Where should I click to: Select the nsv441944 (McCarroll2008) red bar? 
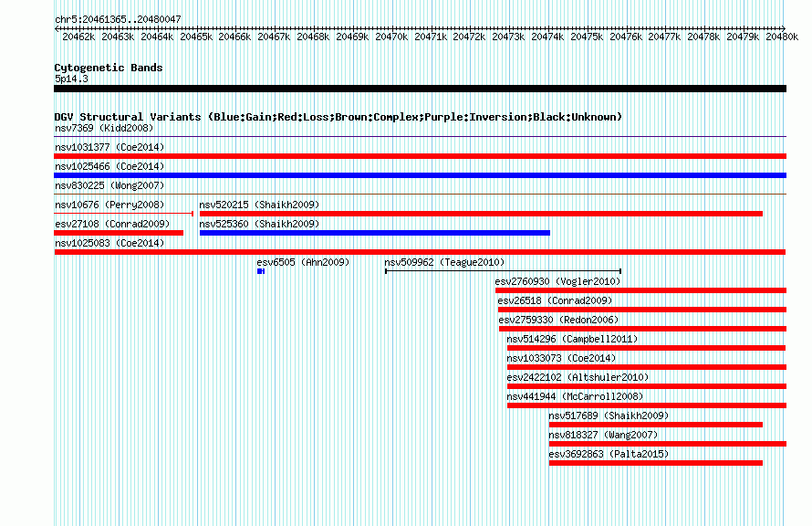(647, 405)
